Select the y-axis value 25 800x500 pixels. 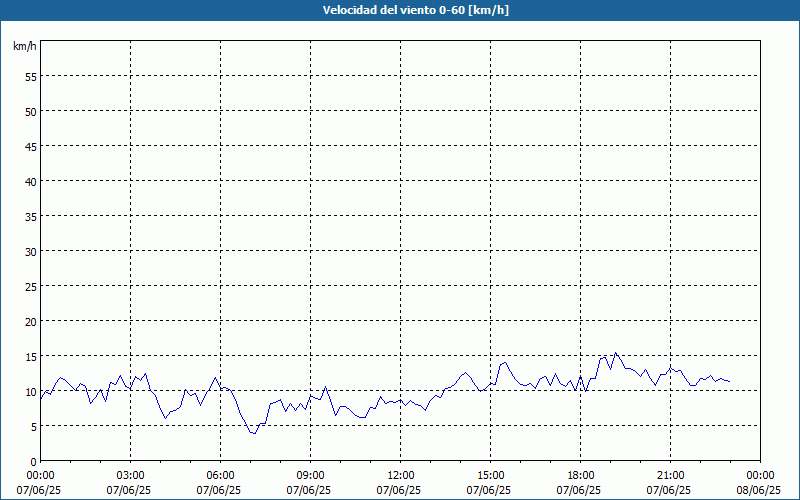coord(31,286)
